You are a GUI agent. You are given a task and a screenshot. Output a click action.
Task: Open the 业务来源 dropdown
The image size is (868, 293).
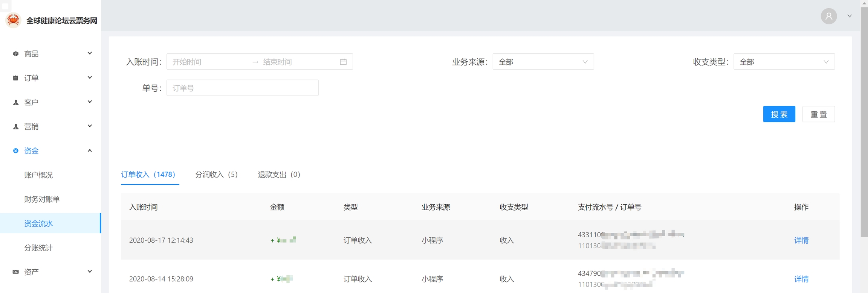click(543, 62)
